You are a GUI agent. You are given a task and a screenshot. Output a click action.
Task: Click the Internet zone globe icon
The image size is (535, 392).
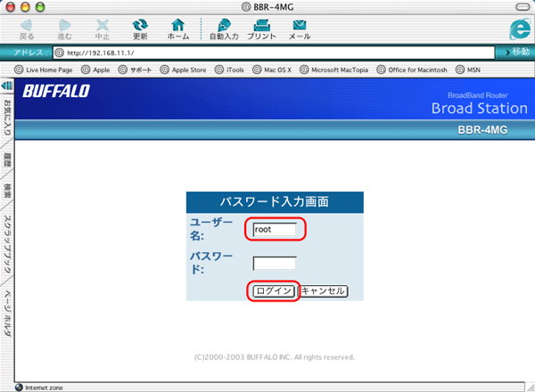pyautogui.click(x=19, y=388)
